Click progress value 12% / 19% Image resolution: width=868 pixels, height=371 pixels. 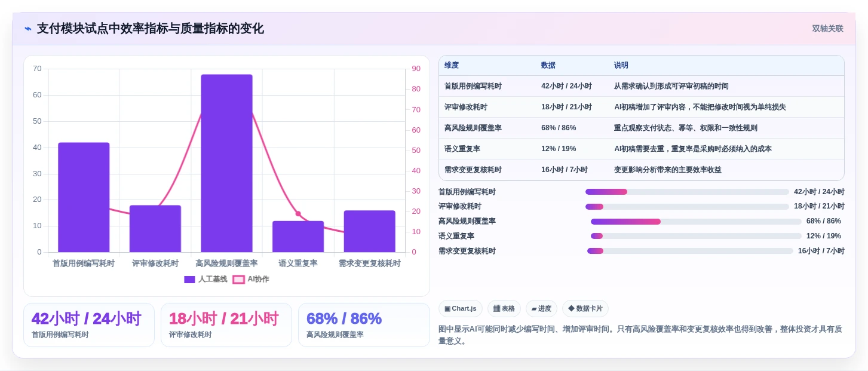(824, 236)
